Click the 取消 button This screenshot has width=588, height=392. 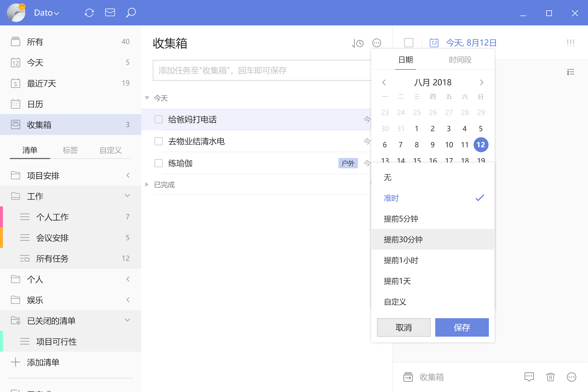[x=404, y=327]
